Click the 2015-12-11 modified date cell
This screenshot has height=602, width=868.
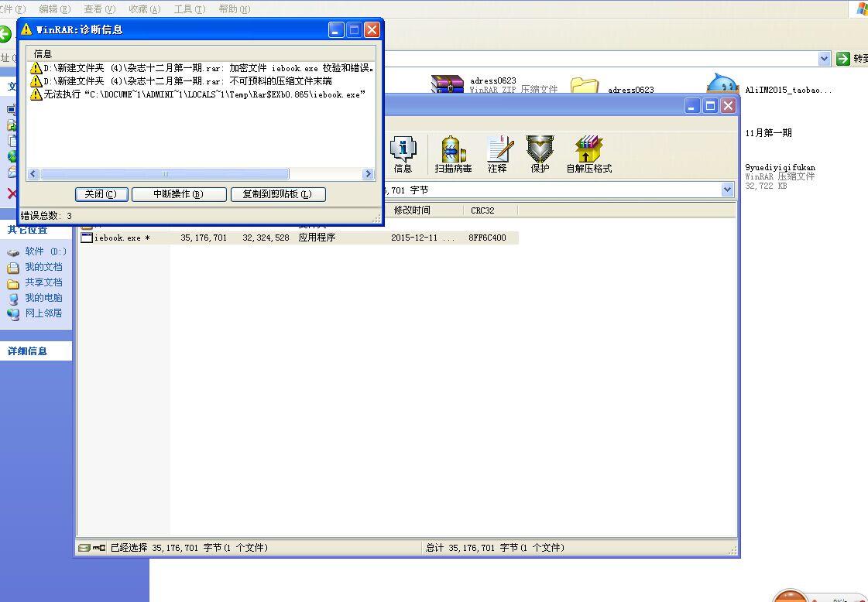point(423,238)
